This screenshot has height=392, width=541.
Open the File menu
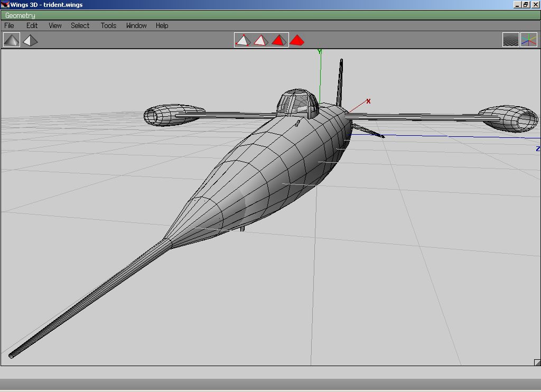[x=10, y=25]
